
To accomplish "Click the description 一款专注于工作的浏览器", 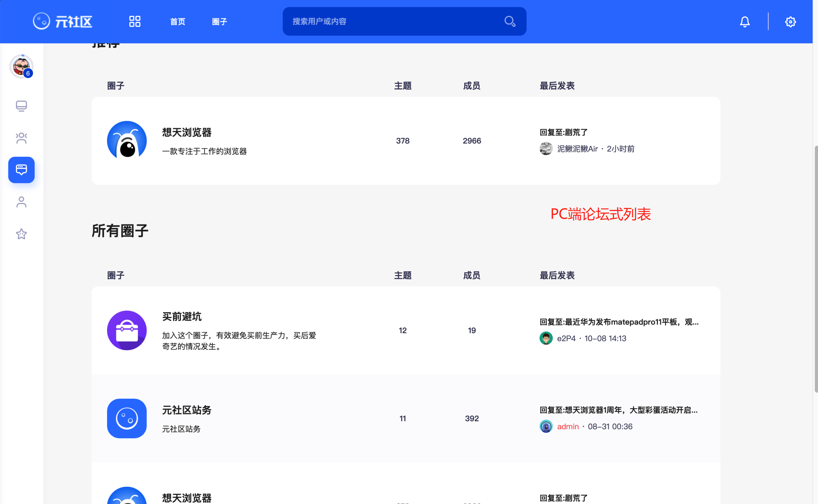I will pyautogui.click(x=204, y=151).
